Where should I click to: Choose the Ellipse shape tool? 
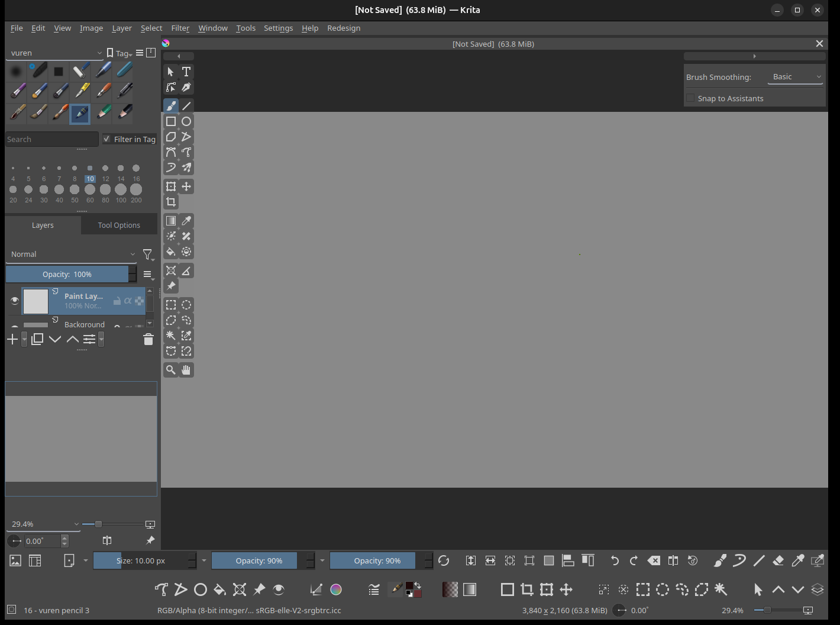pyautogui.click(x=186, y=121)
